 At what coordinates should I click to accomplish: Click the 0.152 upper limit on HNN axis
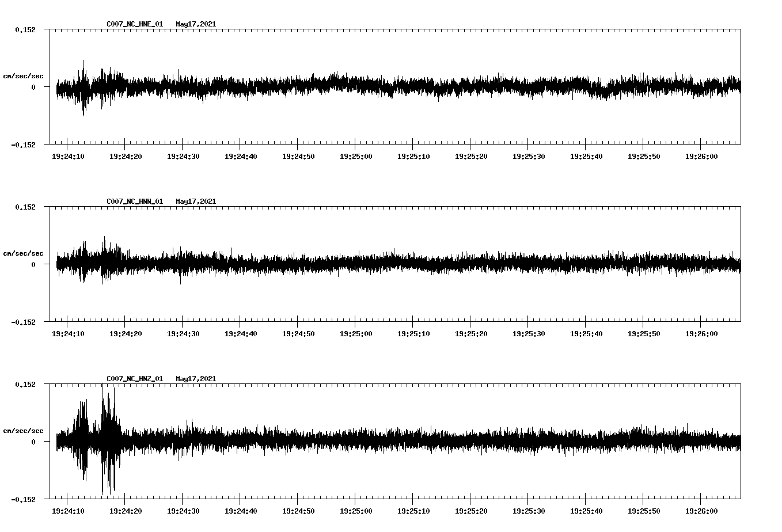25,207
